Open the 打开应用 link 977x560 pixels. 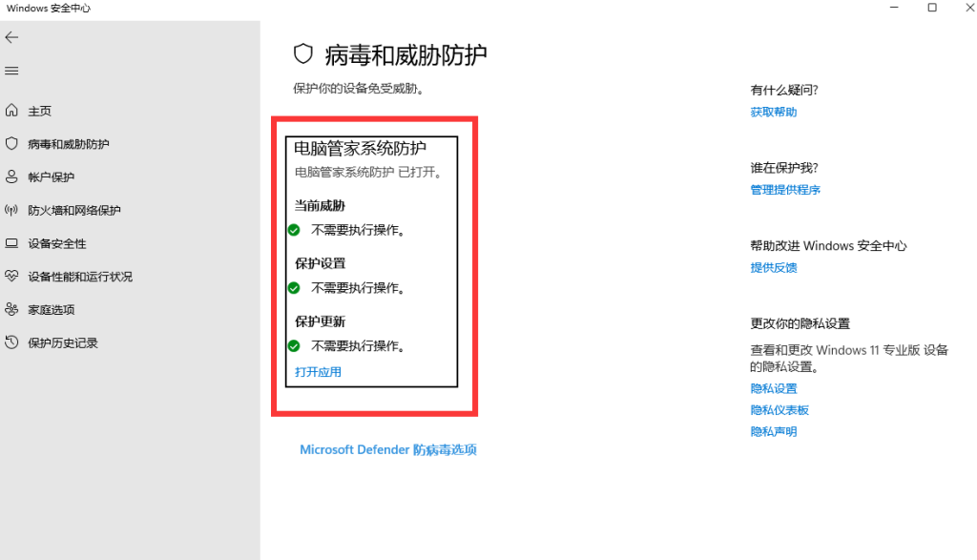[x=318, y=372]
